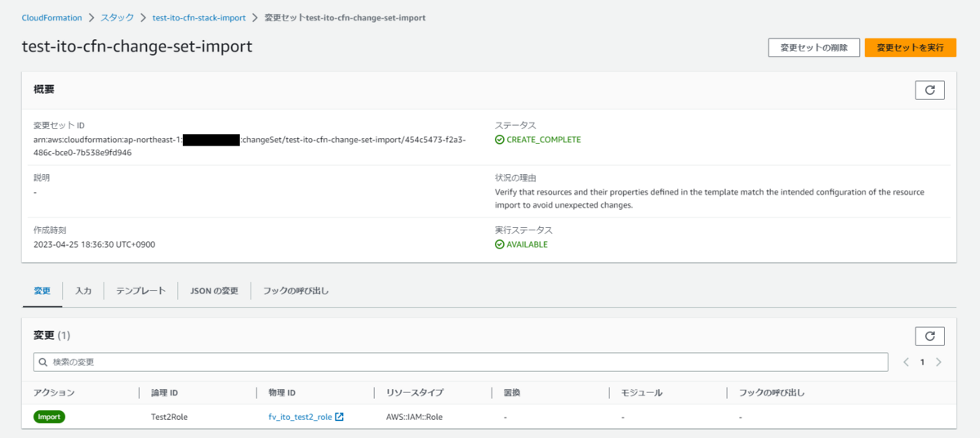This screenshot has height=438, width=980.
Task: Click the search magnifier icon
Action: coord(42,362)
